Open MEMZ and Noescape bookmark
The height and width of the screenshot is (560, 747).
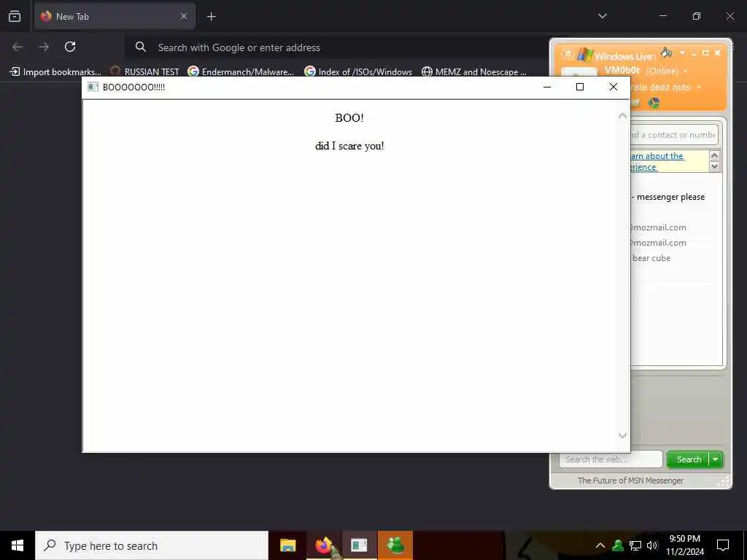(474, 72)
